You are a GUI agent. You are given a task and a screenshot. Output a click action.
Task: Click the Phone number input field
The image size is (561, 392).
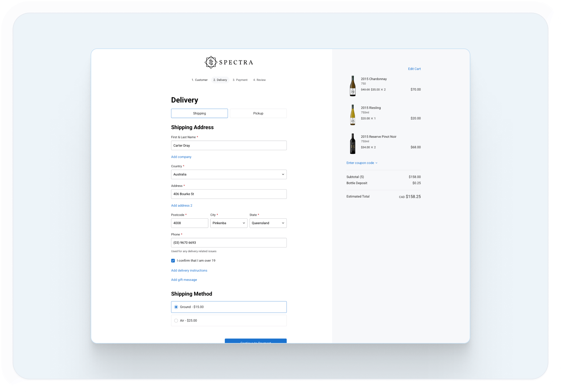[229, 243]
